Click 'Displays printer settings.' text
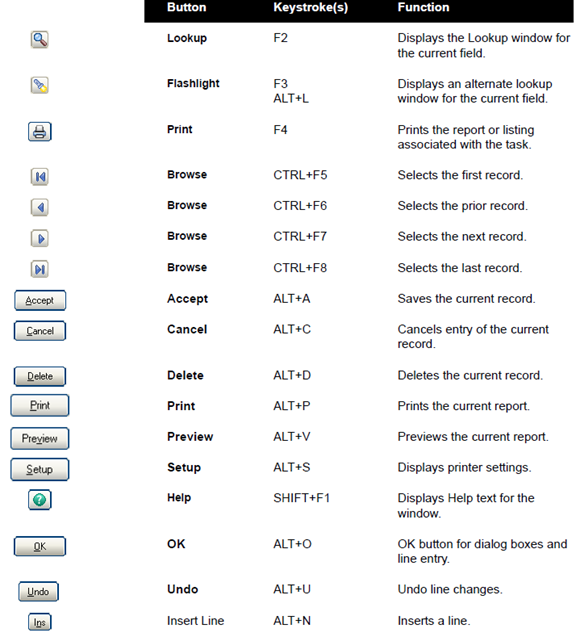This screenshot has height=637, width=576. point(464,468)
